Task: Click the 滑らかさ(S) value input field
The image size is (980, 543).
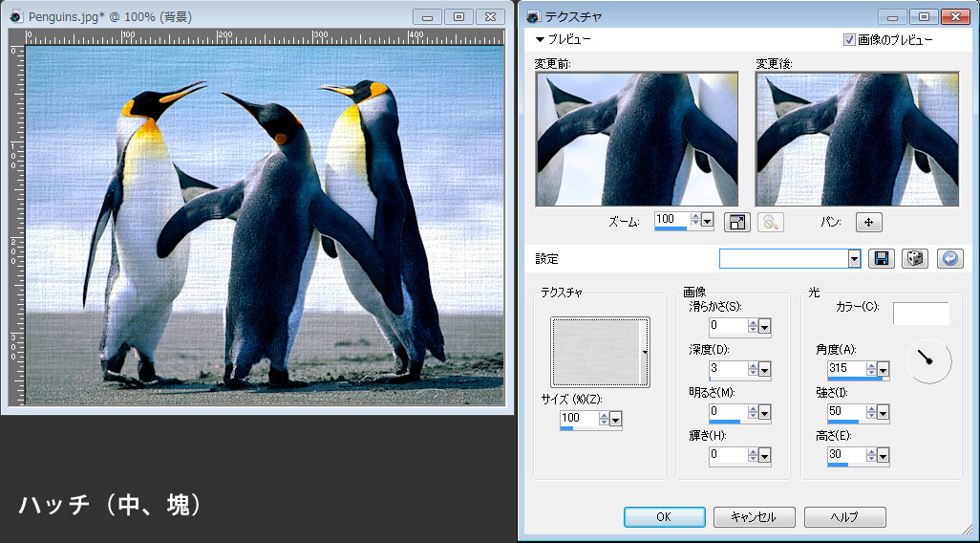Action: 727,326
